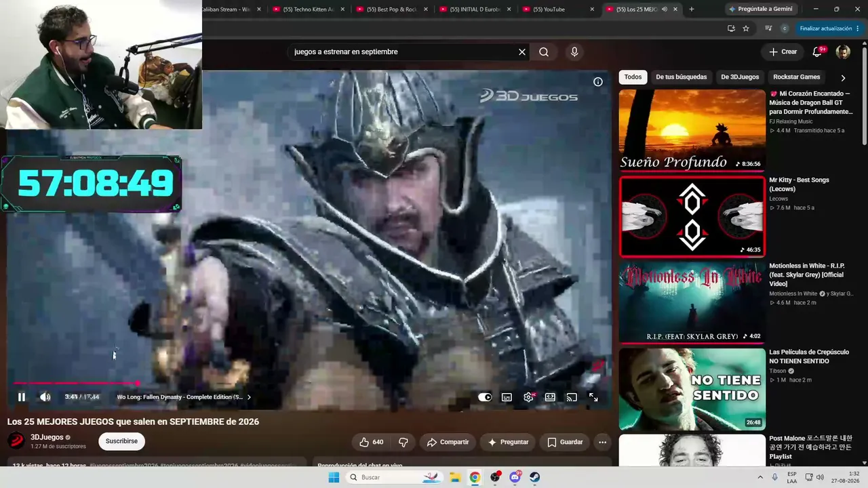The image size is (868, 488).
Task: Click the Compartir button
Action: (x=448, y=442)
